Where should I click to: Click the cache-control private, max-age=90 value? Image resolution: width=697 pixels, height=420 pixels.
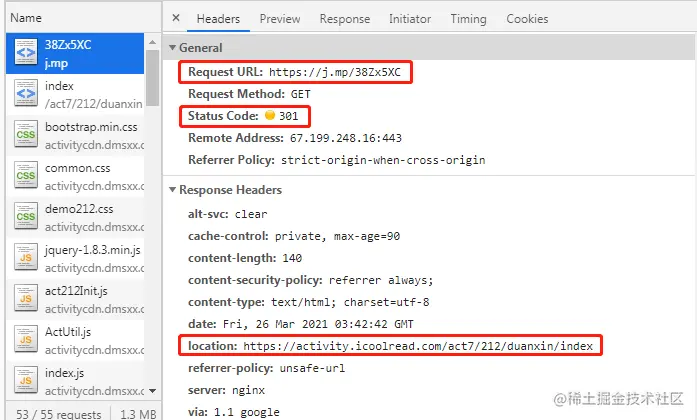pyautogui.click(x=337, y=236)
